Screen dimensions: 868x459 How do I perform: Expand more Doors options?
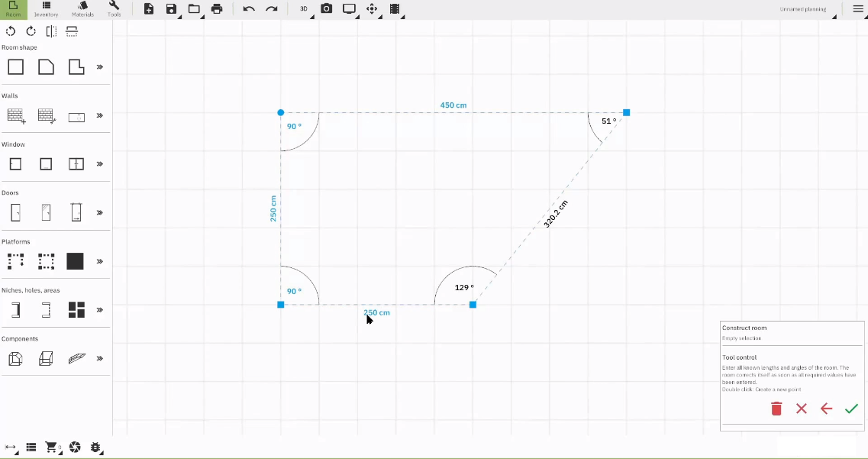click(x=98, y=212)
